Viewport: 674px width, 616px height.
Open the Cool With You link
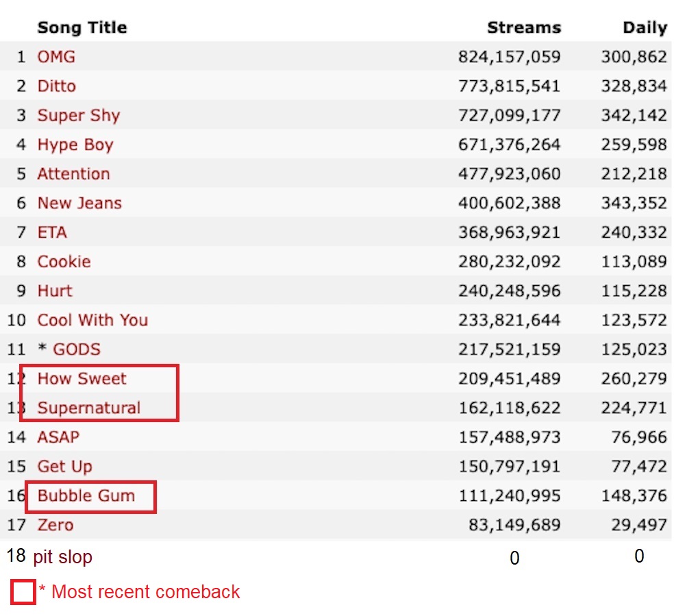tap(92, 320)
